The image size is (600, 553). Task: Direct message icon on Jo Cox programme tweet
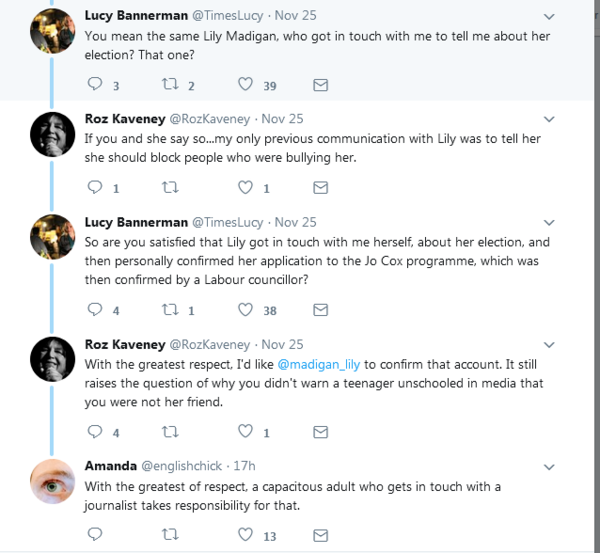click(320, 310)
